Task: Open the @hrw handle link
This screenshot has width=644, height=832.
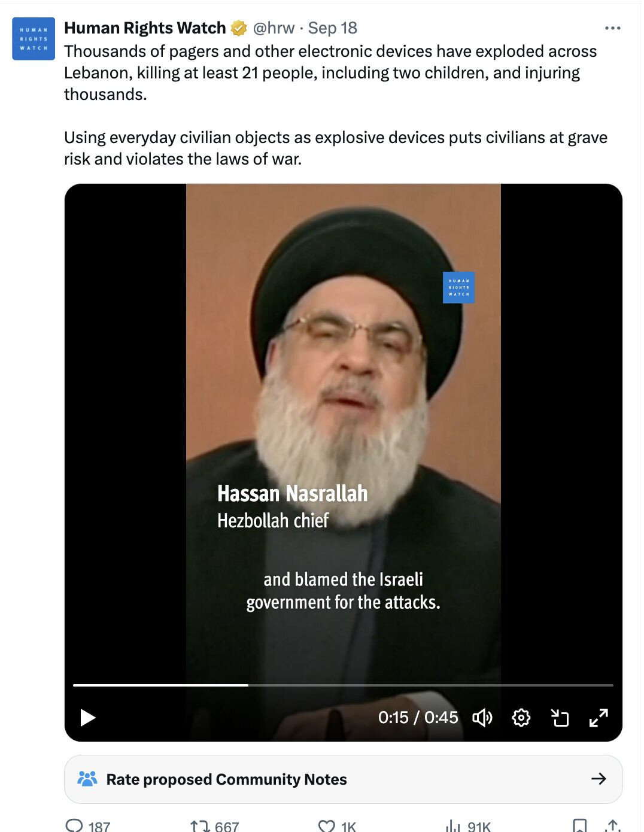Action: [274, 28]
